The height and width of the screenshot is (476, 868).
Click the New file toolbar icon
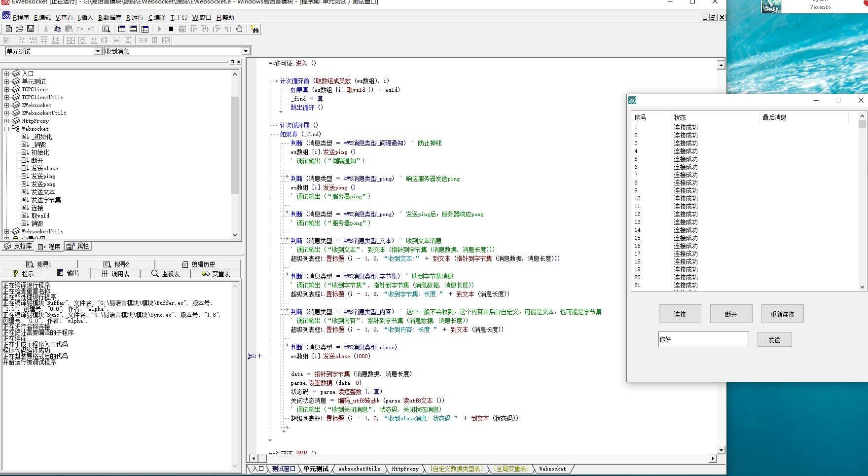8,29
